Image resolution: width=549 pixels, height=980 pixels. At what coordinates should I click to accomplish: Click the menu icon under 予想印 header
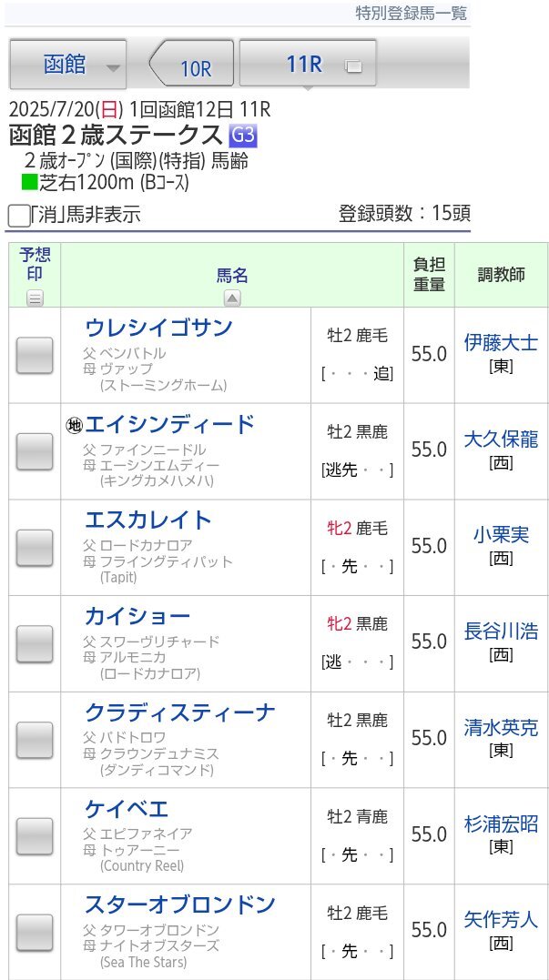[35, 298]
